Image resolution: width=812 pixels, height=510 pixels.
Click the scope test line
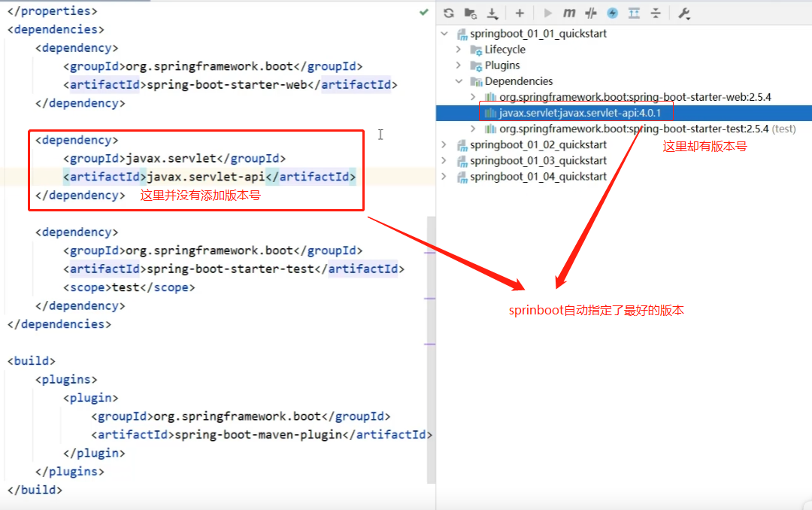click(129, 287)
